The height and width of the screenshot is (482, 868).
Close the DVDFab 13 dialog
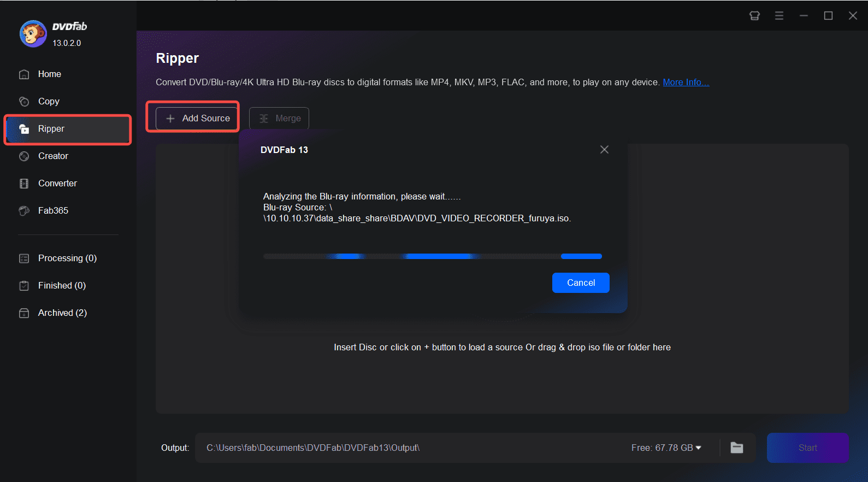tap(604, 150)
